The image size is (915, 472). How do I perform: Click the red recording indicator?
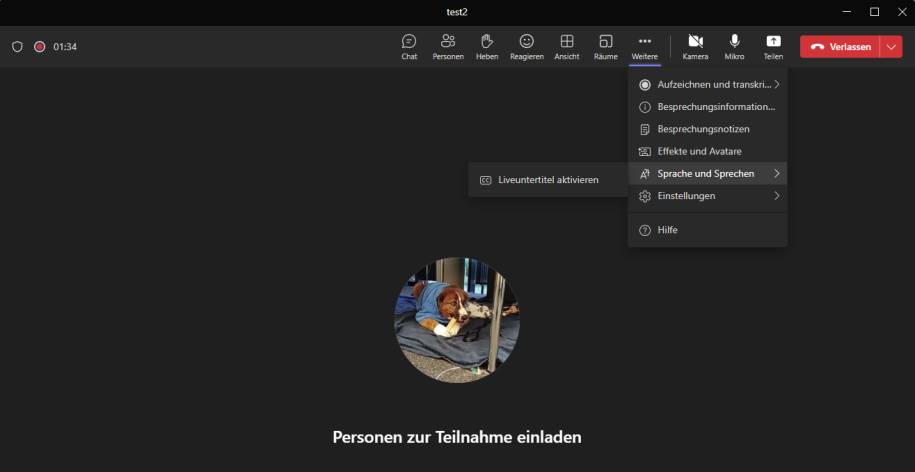click(x=40, y=47)
